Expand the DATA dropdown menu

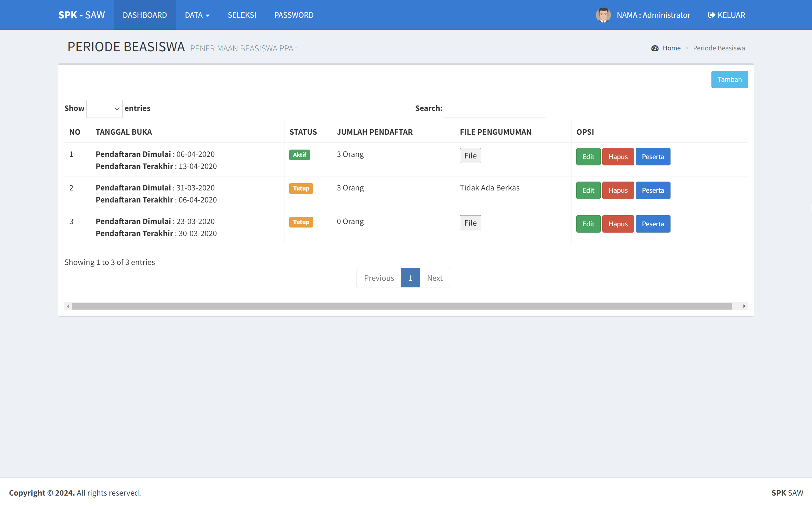tap(197, 15)
